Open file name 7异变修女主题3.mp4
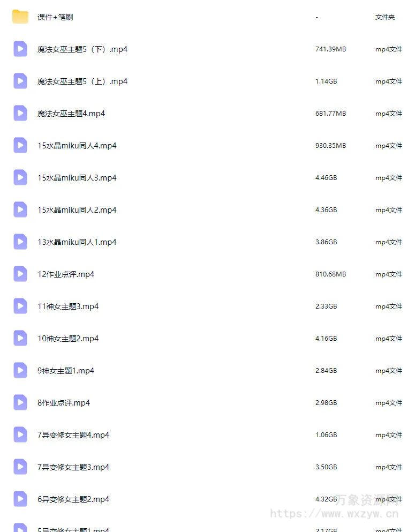This screenshot has height=532, width=415. (x=73, y=467)
